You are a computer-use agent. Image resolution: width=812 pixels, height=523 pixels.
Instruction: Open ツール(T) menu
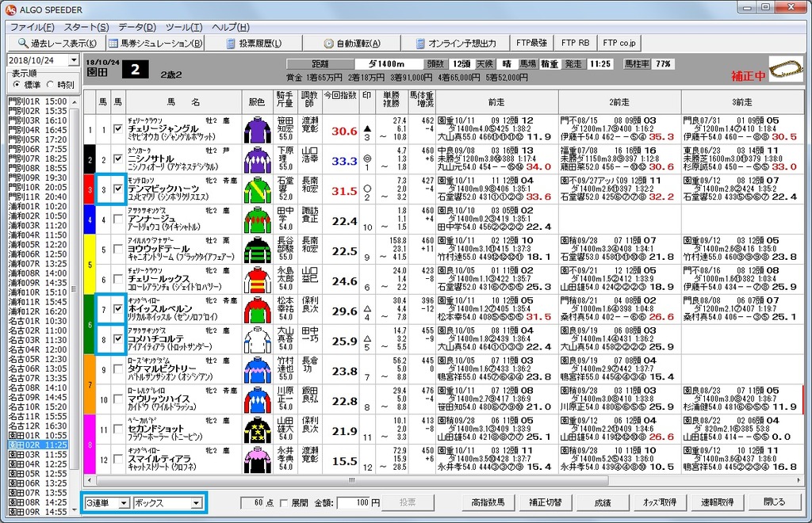click(x=184, y=28)
